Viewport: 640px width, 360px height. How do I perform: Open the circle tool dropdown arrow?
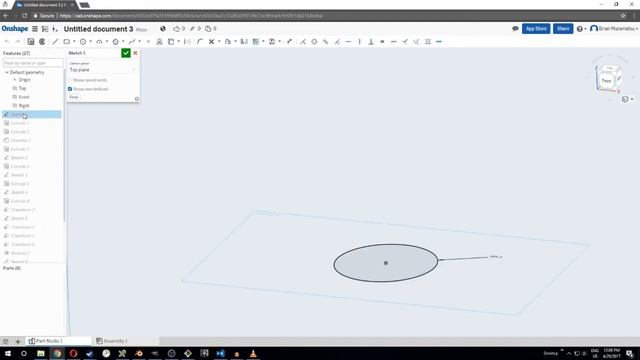(x=90, y=42)
